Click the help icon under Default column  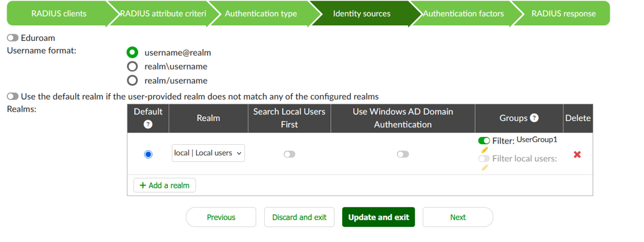(x=148, y=124)
